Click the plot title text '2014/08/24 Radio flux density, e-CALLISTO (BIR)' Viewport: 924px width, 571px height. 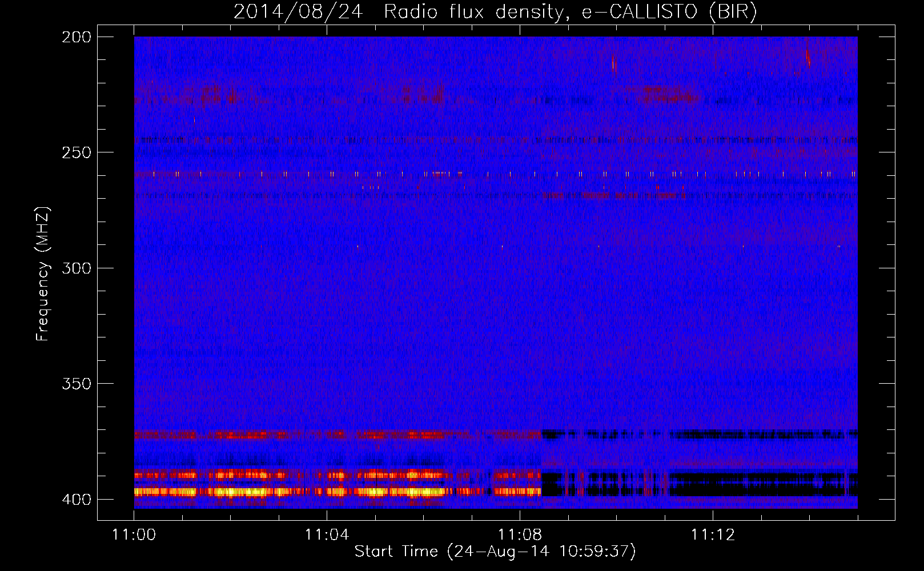(x=495, y=12)
